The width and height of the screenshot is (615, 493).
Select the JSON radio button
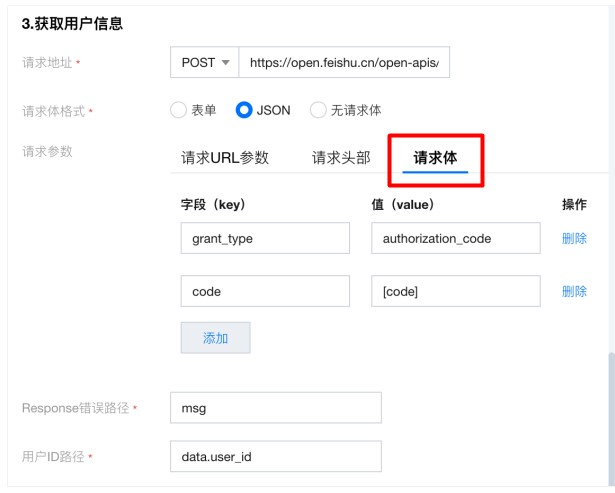[244, 110]
